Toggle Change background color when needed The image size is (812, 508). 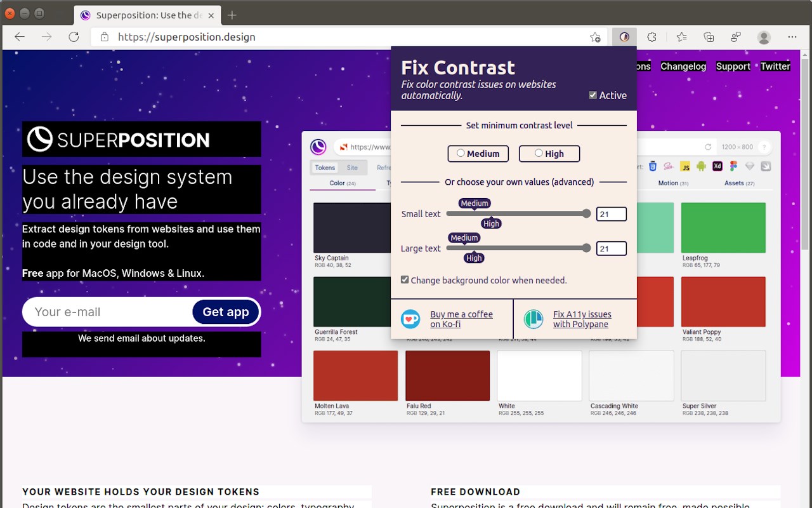[x=405, y=279]
